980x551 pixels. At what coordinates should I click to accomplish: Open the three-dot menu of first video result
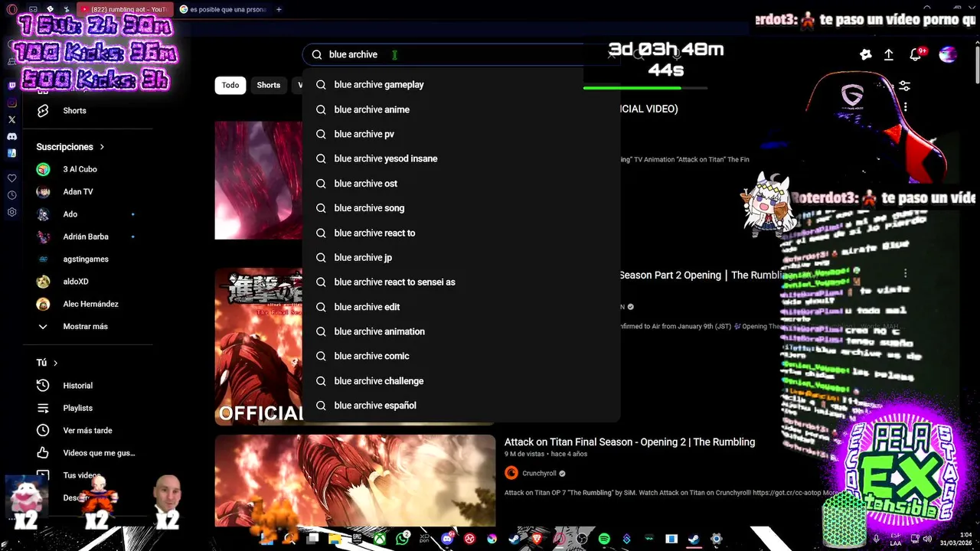click(x=906, y=108)
